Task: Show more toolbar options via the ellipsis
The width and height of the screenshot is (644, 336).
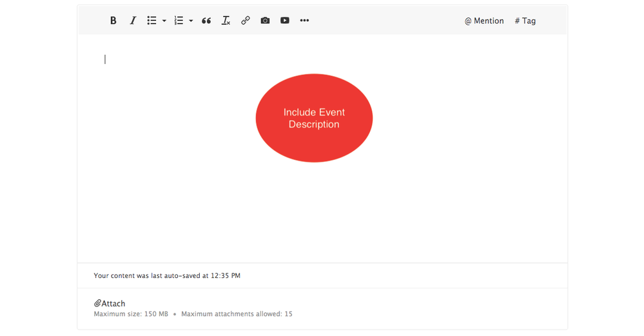Action: (x=304, y=21)
